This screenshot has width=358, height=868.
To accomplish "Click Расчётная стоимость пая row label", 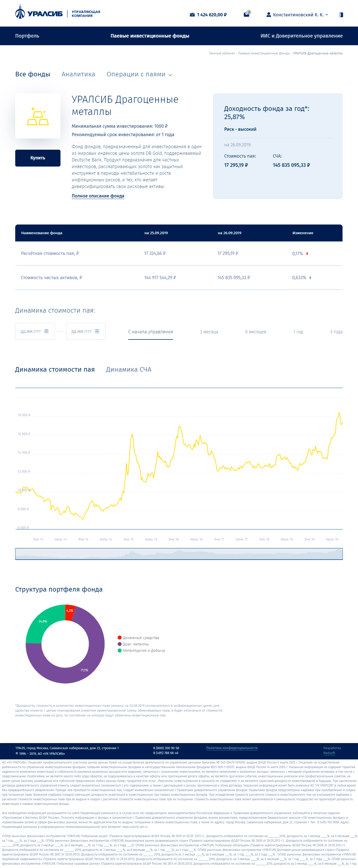I will click(x=50, y=253).
